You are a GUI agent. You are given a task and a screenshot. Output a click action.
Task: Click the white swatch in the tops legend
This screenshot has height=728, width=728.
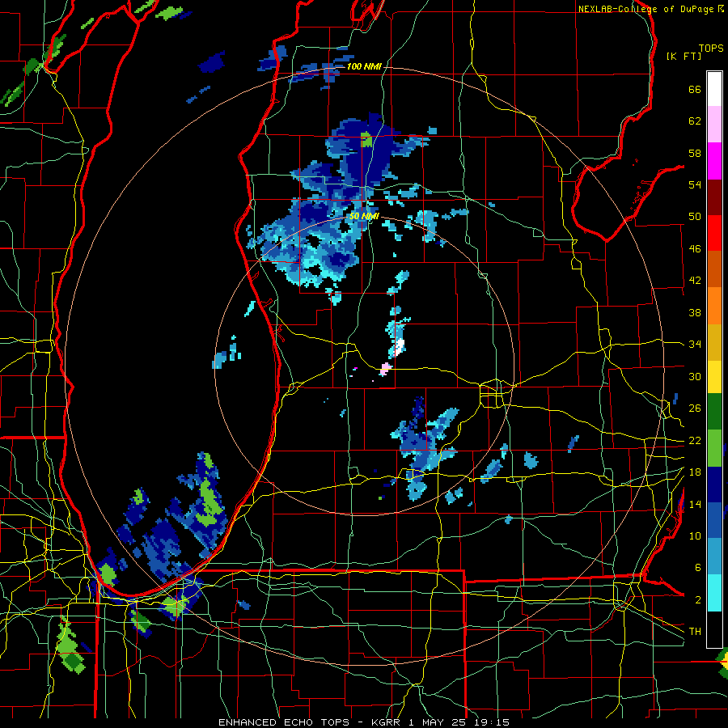(x=714, y=89)
